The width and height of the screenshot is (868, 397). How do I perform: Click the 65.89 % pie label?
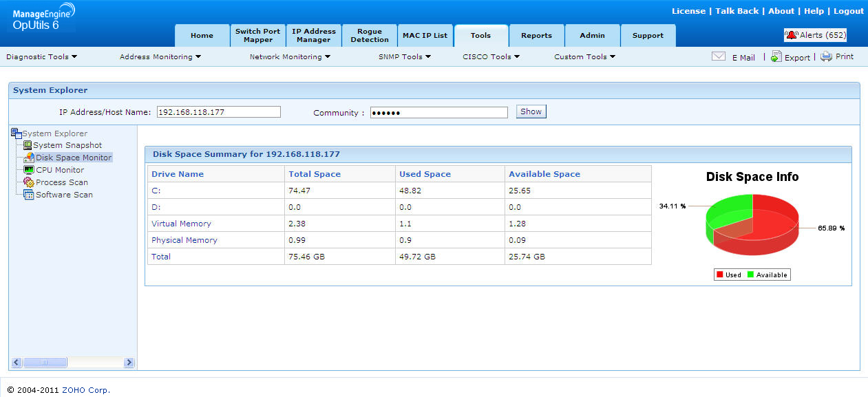pyautogui.click(x=831, y=228)
